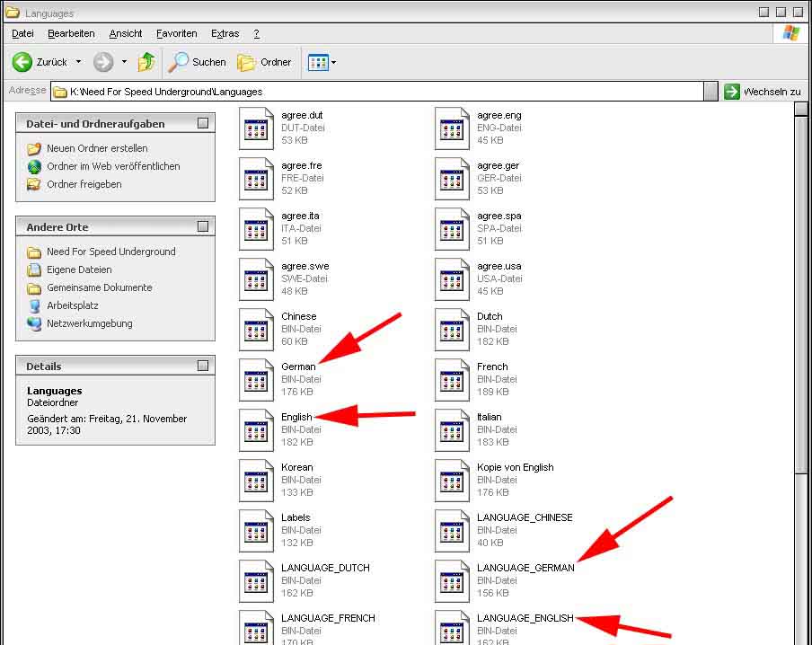Select the Labels BIN file icon
This screenshot has width=812, height=645.
256,530
